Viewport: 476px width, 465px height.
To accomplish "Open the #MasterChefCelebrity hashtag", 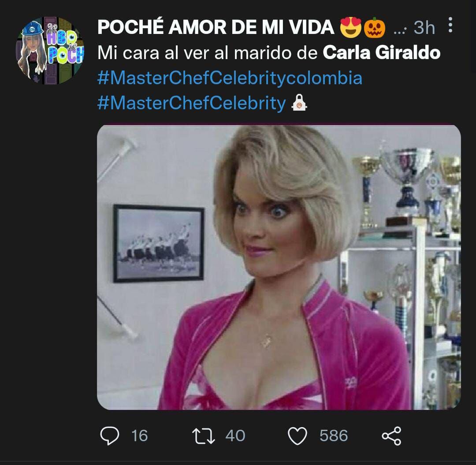I will (191, 103).
